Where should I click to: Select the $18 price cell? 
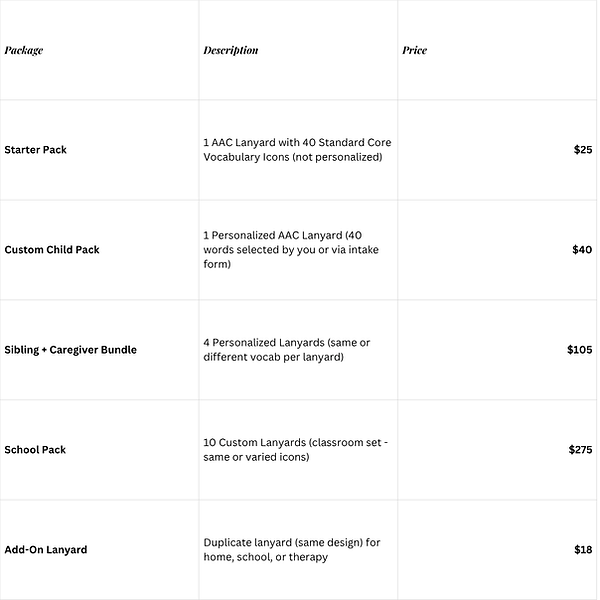click(583, 550)
